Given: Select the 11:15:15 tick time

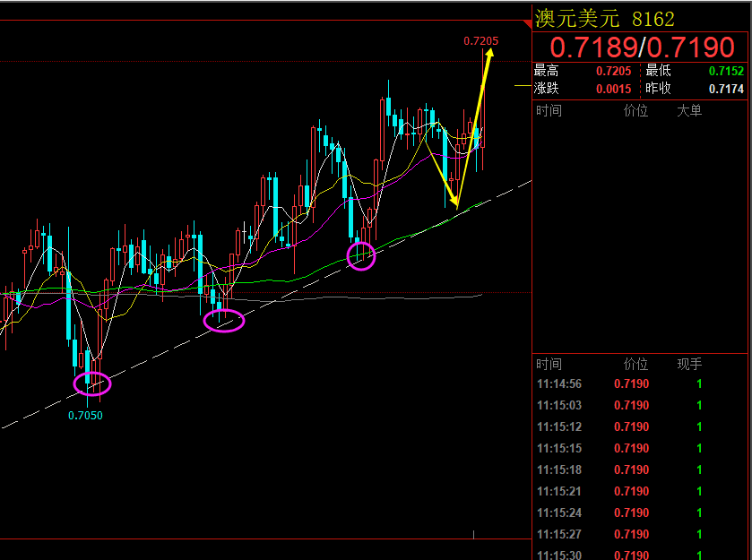Looking at the screenshot, I should point(559,449).
